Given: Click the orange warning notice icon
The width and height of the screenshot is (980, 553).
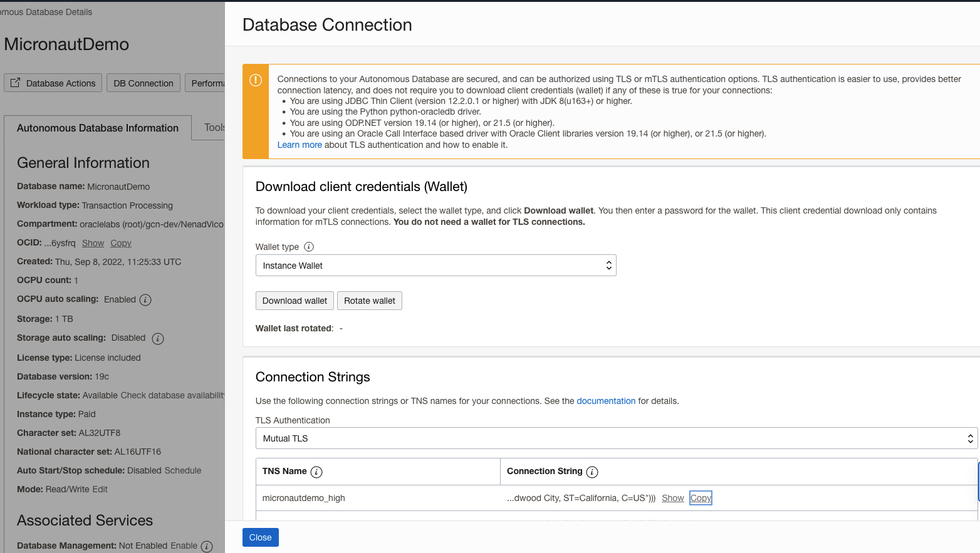Looking at the screenshot, I should [256, 80].
